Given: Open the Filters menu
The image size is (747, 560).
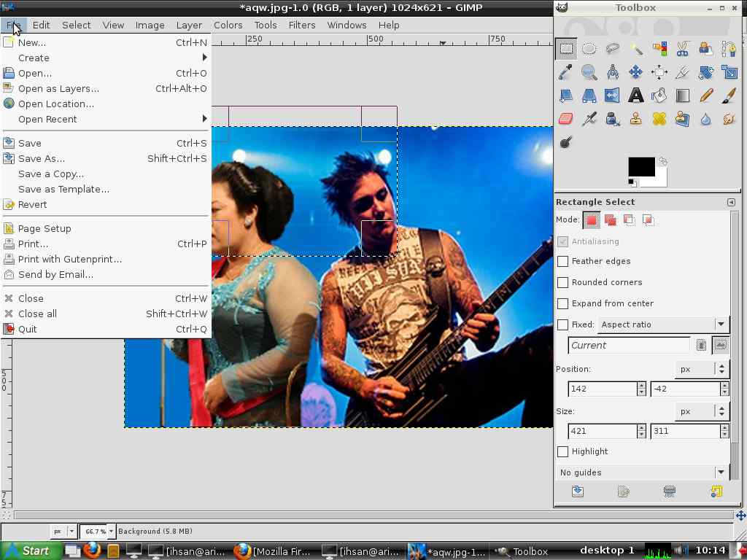Looking at the screenshot, I should click(x=302, y=25).
